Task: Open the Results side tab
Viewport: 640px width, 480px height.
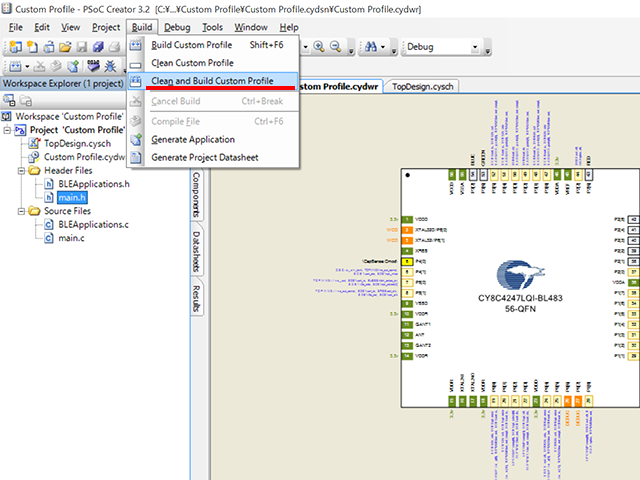Action: pyautogui.click(x=196, y=299)
